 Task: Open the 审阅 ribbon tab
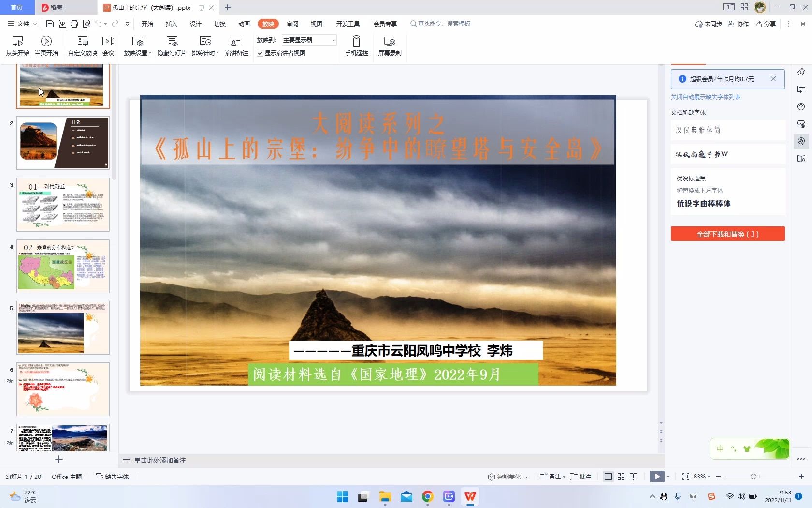(x=292, y=24)
